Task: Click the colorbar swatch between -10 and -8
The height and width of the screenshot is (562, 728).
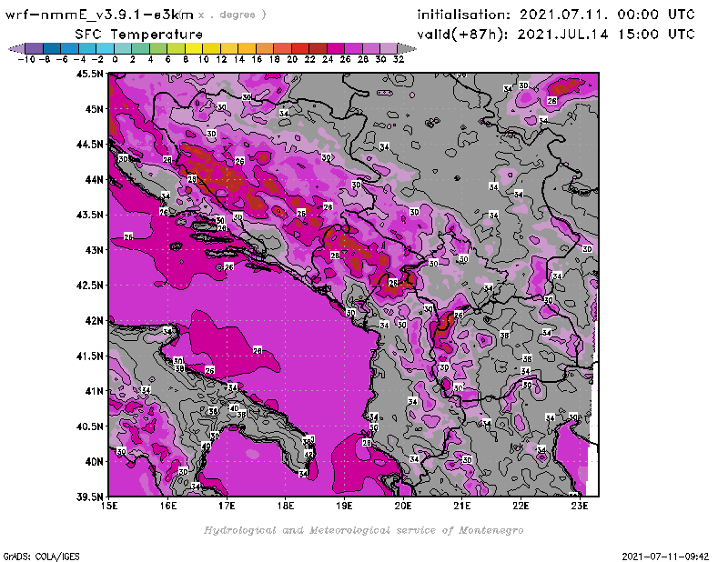Action: (x=35, y=48)
